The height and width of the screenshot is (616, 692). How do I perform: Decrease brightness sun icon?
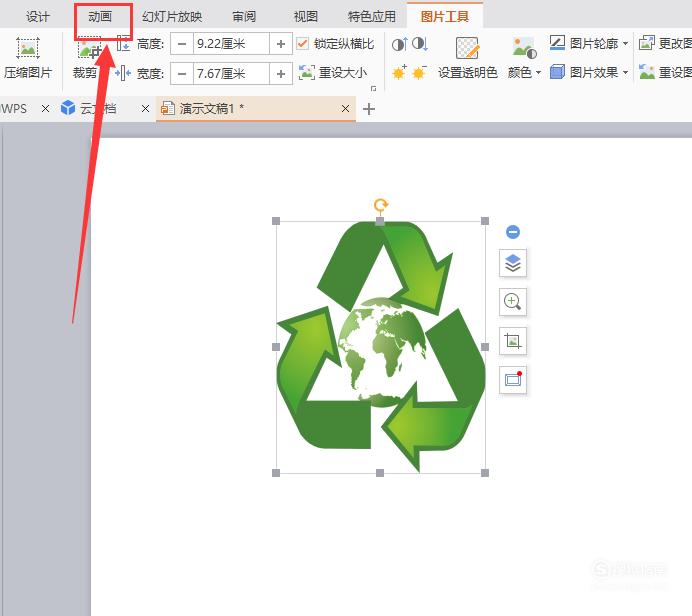419,72
